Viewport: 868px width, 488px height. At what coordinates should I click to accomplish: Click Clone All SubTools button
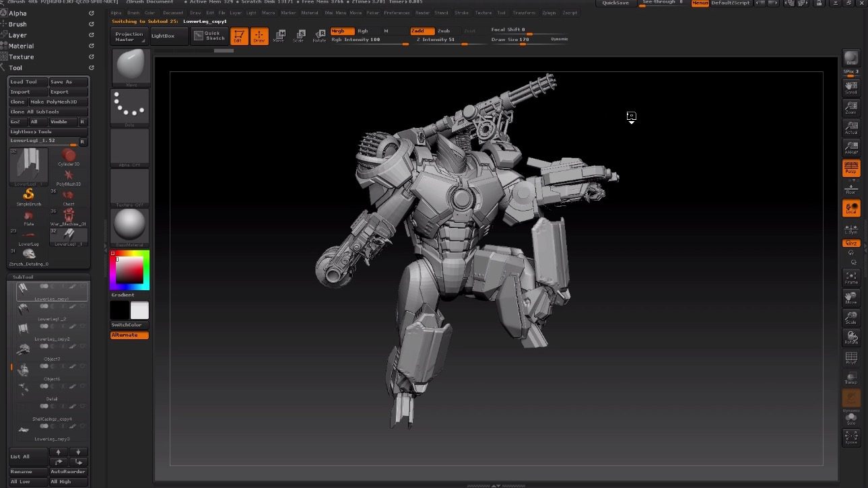48,112
